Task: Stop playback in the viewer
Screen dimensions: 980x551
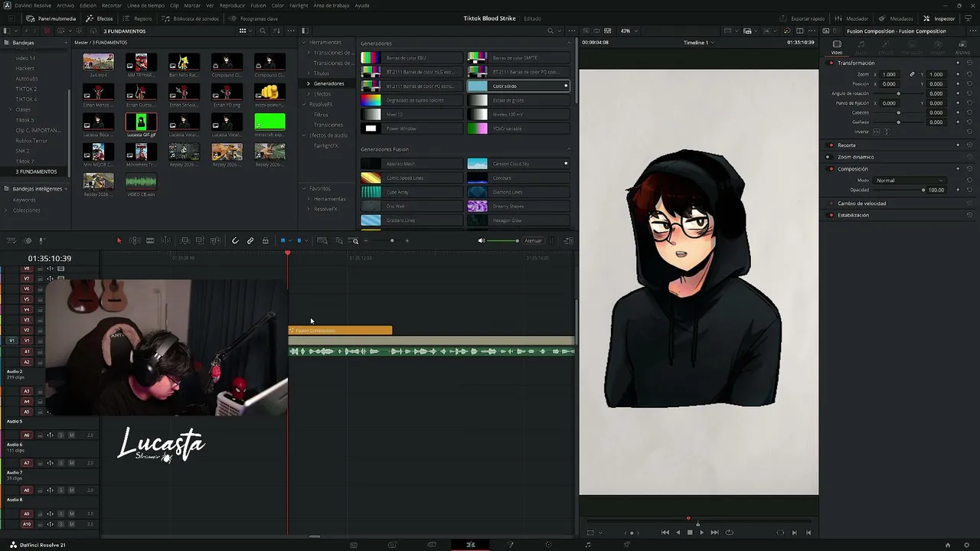Action: click(x=690, y=533)
